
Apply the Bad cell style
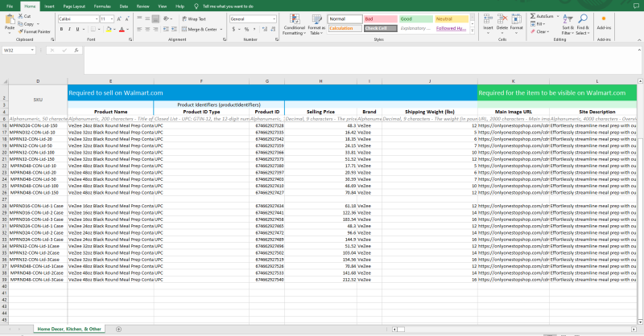pyautogui.click(x=381, y=18)
